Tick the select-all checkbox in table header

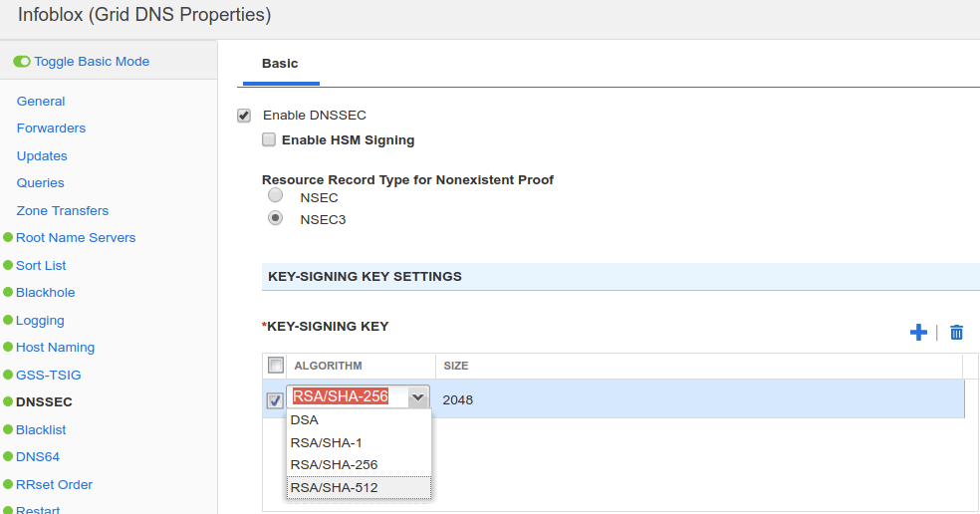(276, 366)
